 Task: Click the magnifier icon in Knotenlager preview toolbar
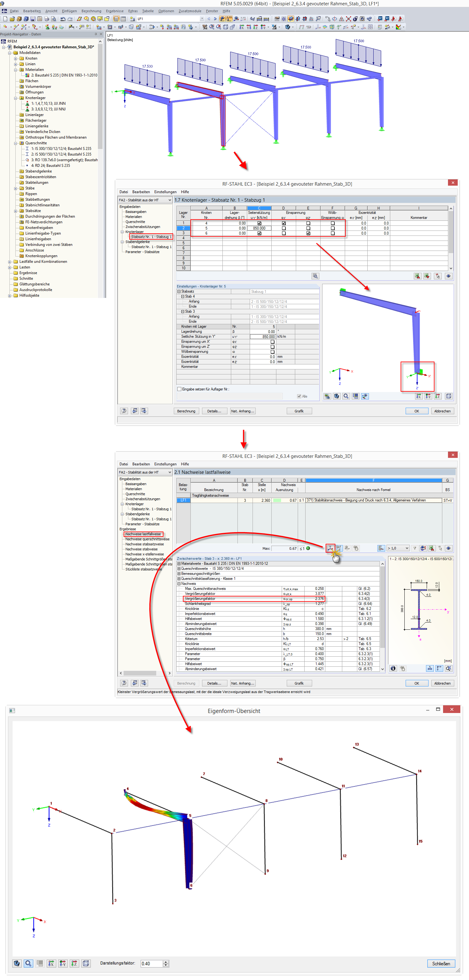coord(346,396)
